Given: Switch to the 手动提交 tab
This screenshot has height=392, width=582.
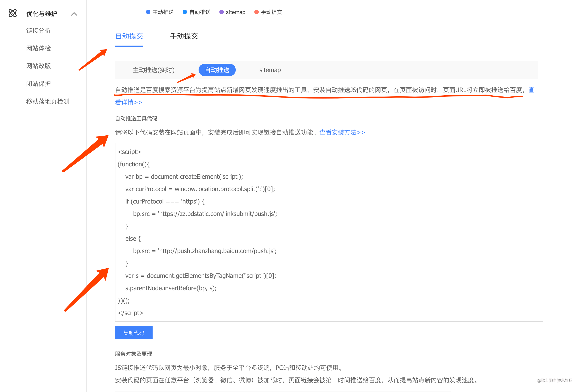Looking at the screenshot, I should coord(184,36).
